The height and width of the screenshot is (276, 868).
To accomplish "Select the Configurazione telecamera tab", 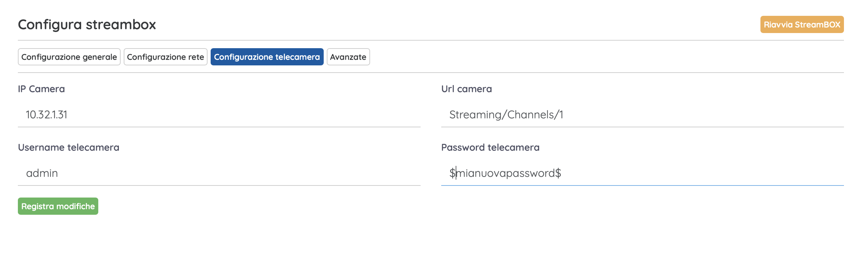I will pos(267,57).
